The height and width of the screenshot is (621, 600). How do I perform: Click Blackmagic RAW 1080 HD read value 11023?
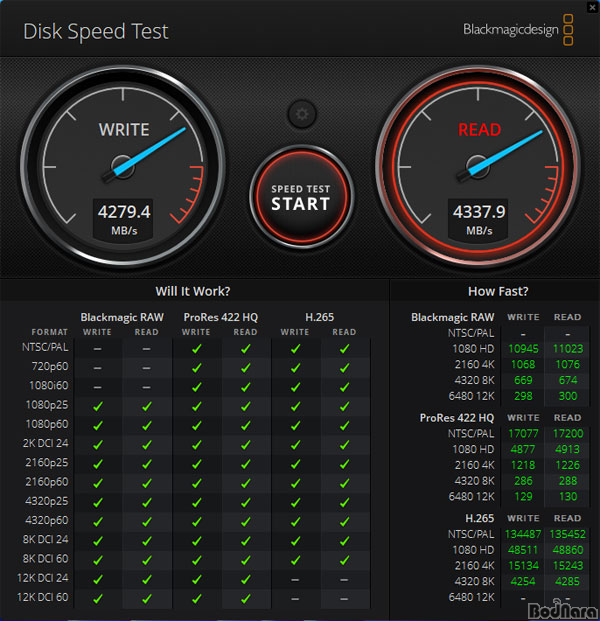(568, 349)
